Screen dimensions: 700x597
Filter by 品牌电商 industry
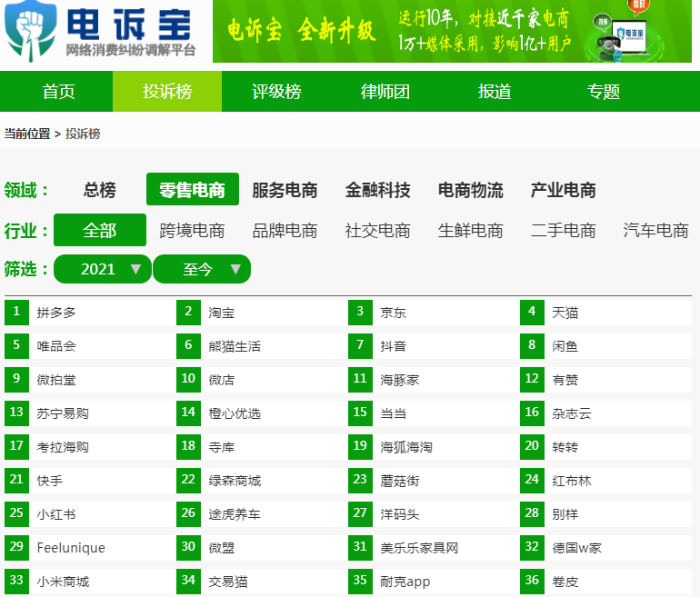pos(285,231)
